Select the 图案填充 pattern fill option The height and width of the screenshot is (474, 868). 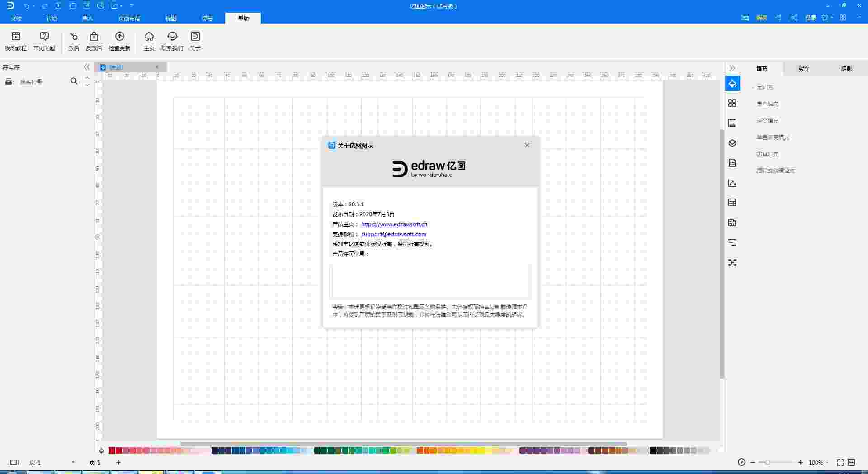tap(768, 154)
